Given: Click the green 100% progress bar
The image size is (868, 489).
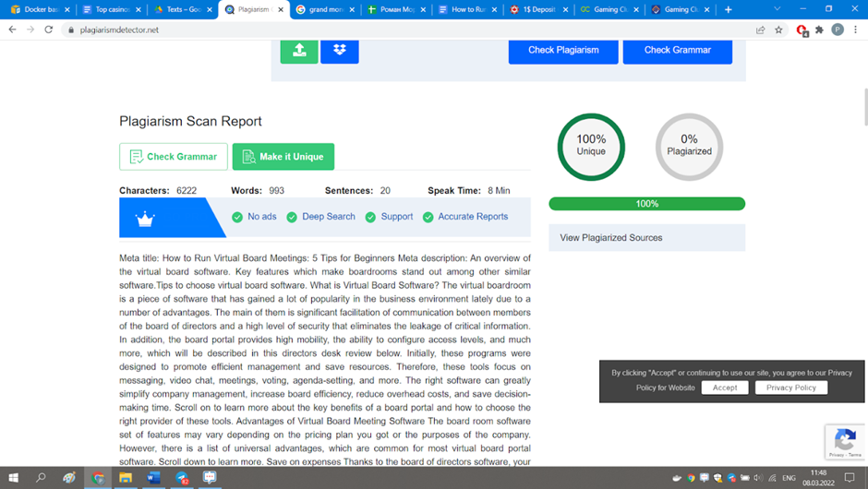Looking at the screenshot, I should coord(646,204).
